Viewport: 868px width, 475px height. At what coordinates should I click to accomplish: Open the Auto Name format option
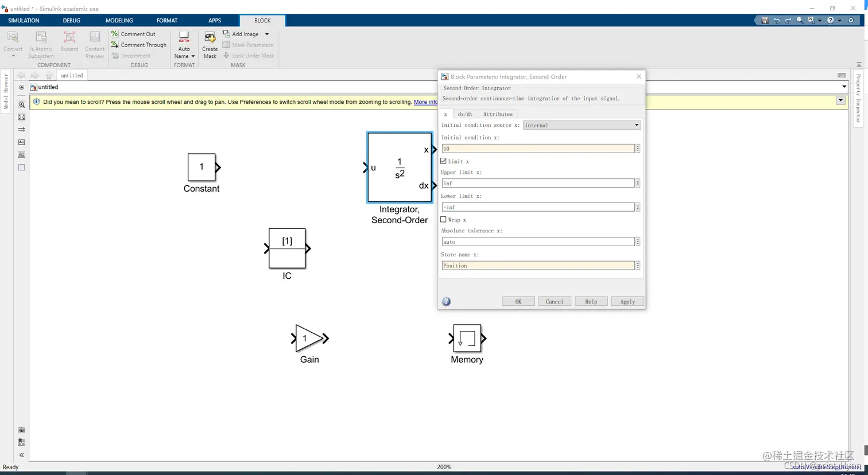pyautogui.click(x=184, y=45)
